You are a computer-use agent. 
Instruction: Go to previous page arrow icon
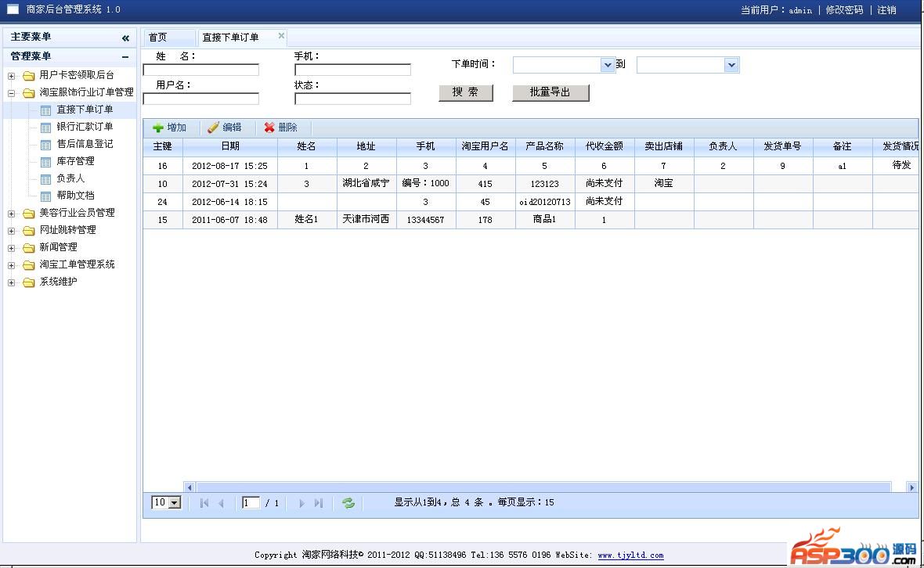coord(222,503)
